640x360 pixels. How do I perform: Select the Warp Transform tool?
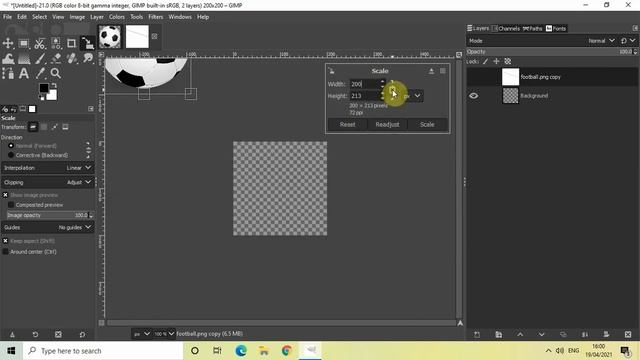[x=8, y=59]
